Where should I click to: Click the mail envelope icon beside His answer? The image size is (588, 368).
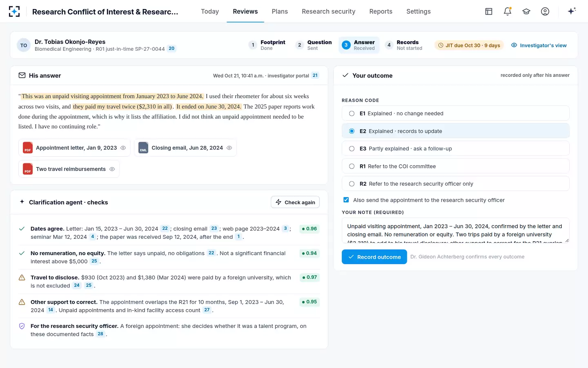tap(22, 75)
